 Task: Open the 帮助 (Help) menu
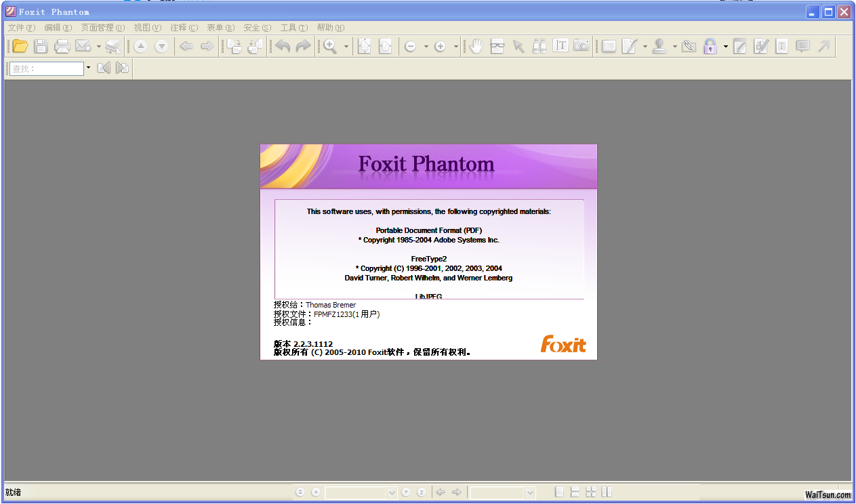(x=330, y=28)
